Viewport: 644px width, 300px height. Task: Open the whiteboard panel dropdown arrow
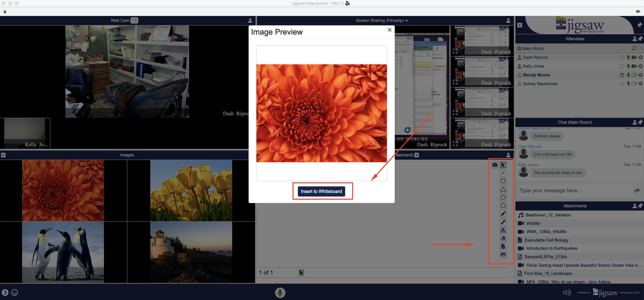point(416,155)
